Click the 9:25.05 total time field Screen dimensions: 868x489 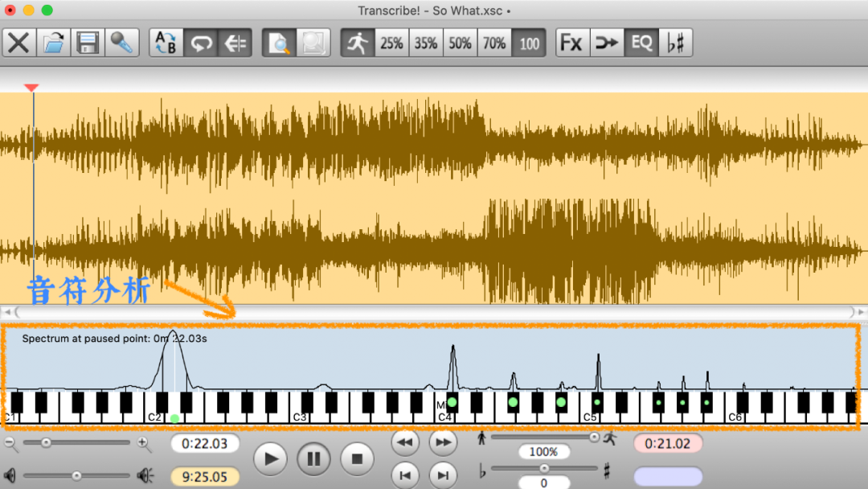coord(205,477)
